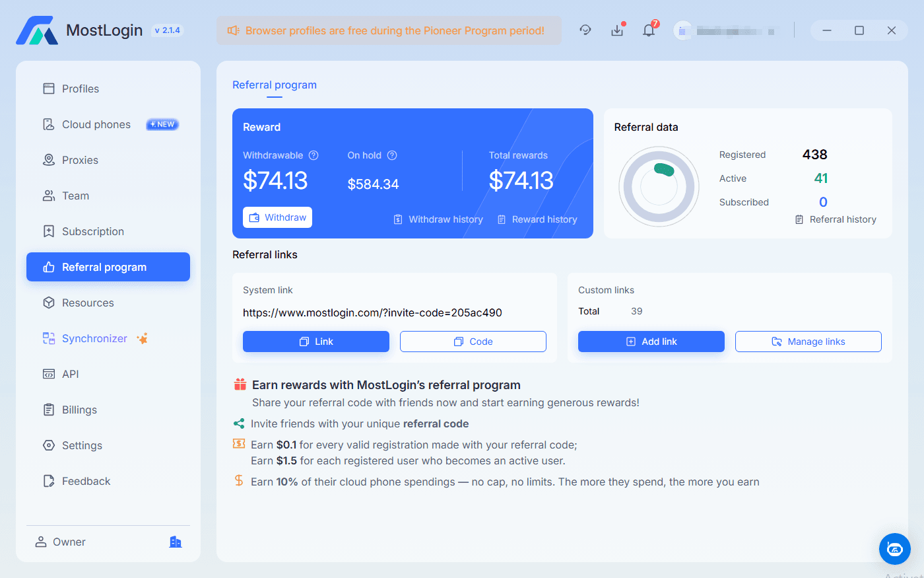
Task: Maximize the MostLogin window
Action: tap(859, 30)
